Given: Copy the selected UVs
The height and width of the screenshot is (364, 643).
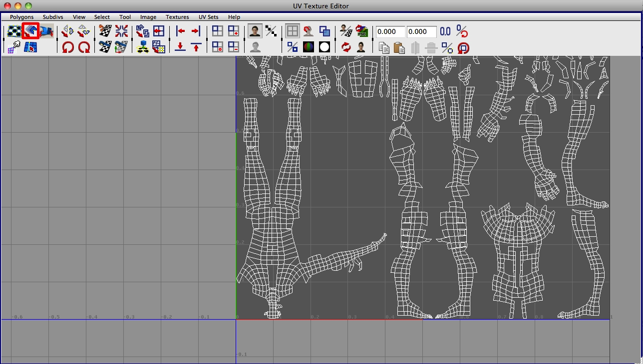Looking at the screenshot, I should point(384,47).
